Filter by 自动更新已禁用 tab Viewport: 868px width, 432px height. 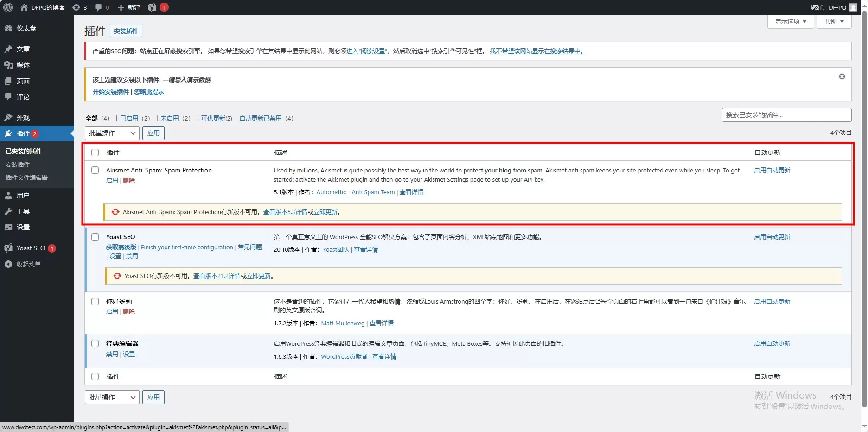261,118
